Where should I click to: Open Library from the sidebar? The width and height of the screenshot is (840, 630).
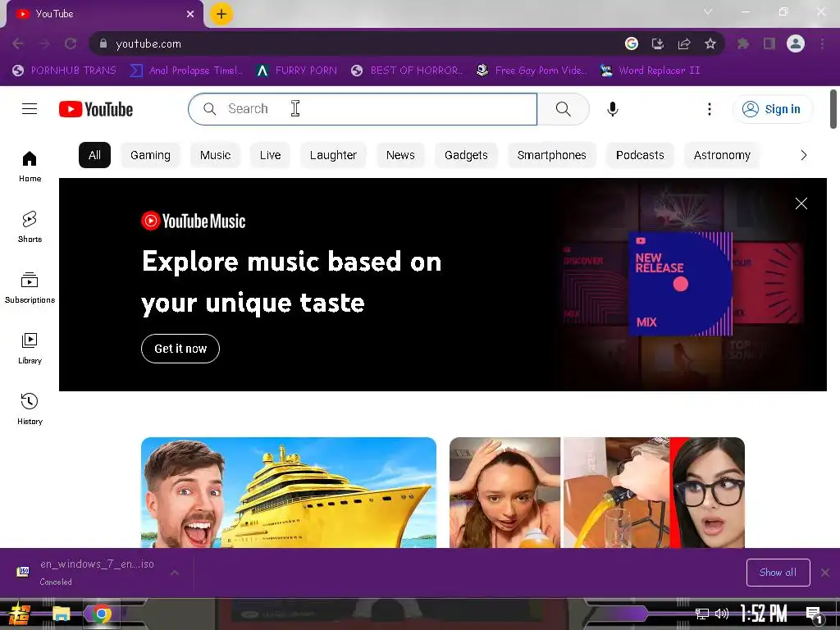pyautogui.click(x=30, y=348)
